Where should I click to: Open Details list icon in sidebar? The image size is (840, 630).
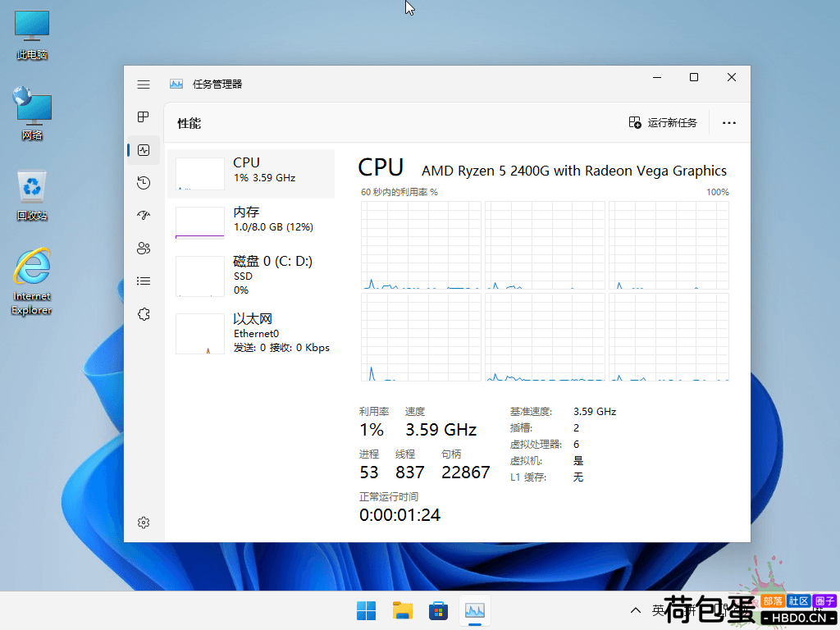click(x=143, y=281)
